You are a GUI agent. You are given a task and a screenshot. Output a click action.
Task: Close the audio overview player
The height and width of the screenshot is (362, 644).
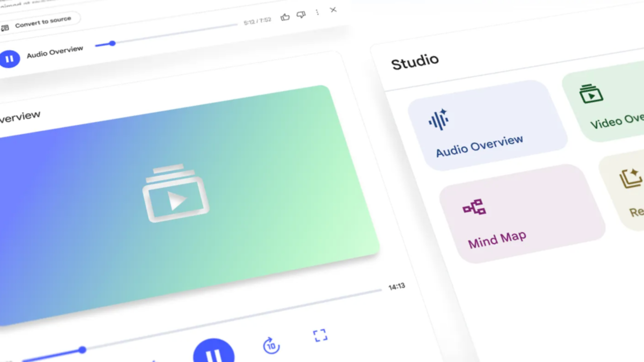tap(333, 10)
